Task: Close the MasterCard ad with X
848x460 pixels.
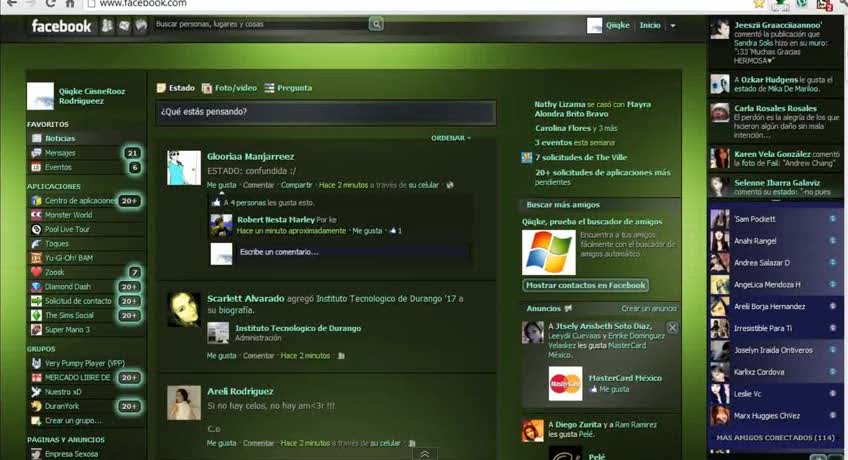Action: (672, 328)
